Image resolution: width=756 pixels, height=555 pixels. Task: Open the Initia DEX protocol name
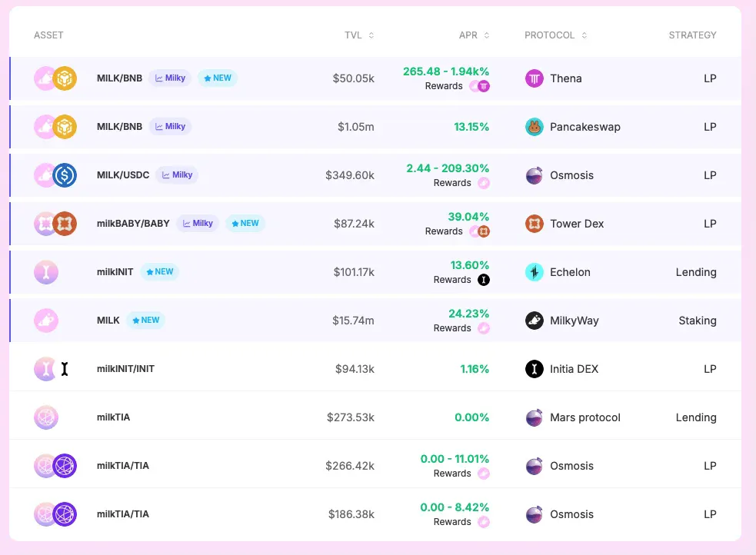(574, 369)
